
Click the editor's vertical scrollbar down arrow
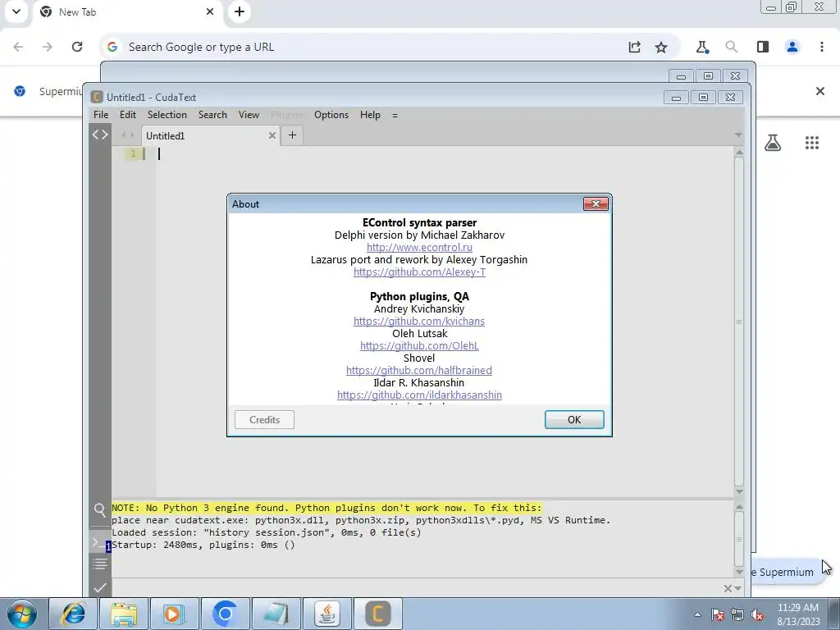pos(739,491)
